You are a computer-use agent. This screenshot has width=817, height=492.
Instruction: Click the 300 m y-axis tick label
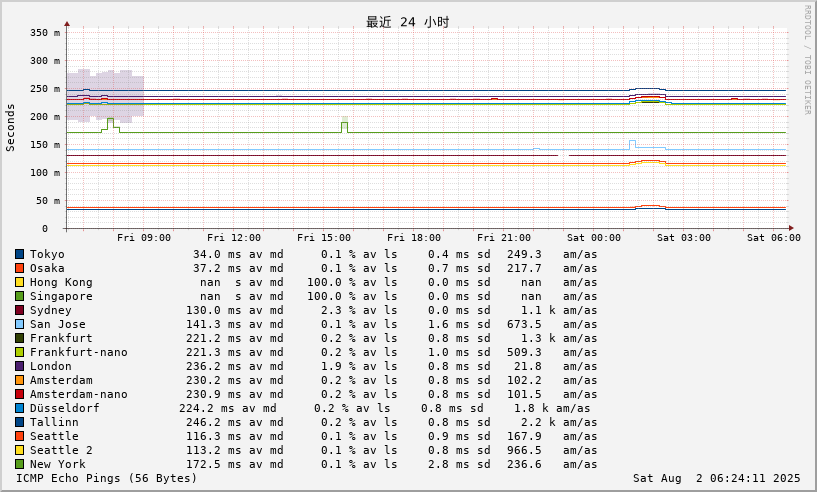pyautogui.click(x=45, y=61)
